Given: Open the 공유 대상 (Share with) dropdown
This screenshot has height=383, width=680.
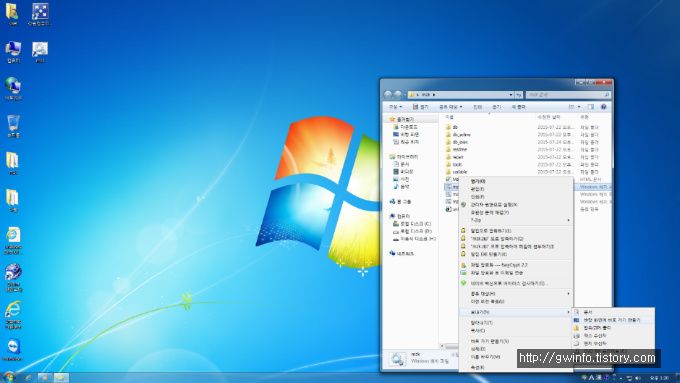Looking at the screenshot, I should (451, 107).
